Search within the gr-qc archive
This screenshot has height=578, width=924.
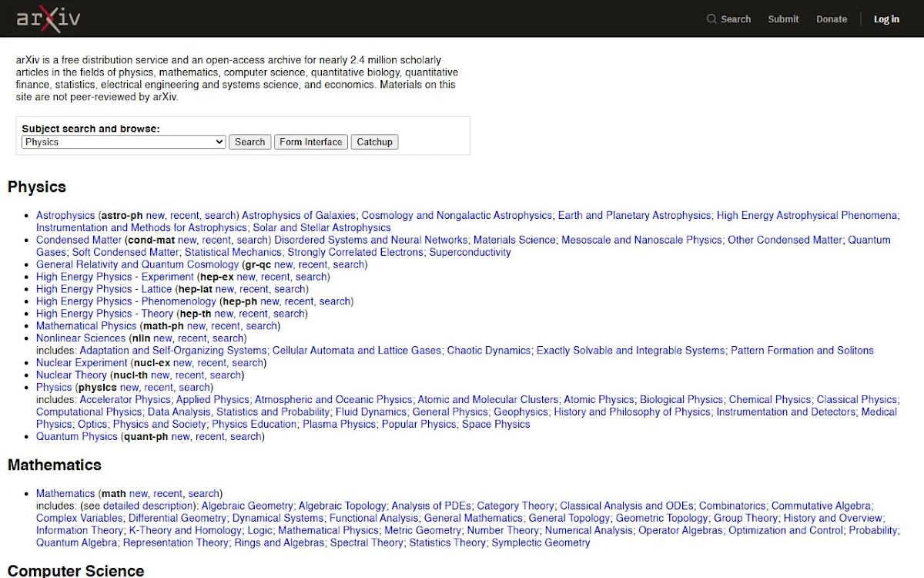tap(349, 264)
